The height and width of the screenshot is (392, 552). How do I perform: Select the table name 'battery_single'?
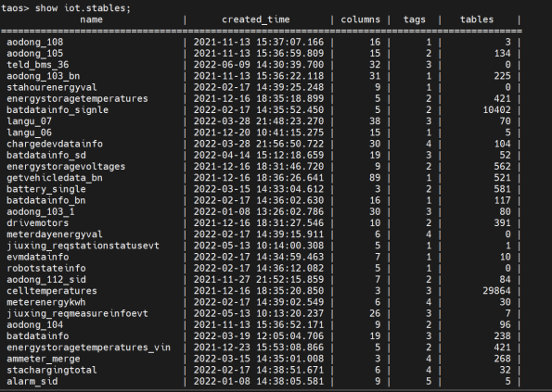pos(46,189)
